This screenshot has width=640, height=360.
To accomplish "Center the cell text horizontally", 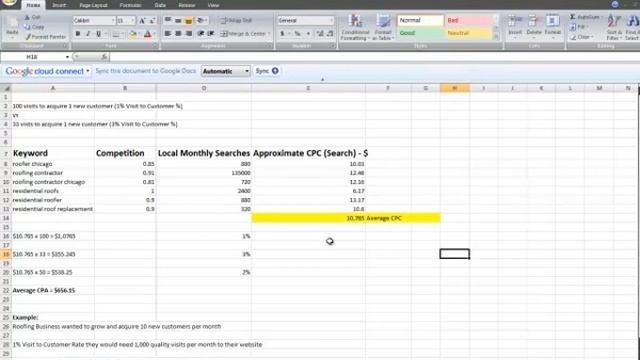I will tap(178, 34).
